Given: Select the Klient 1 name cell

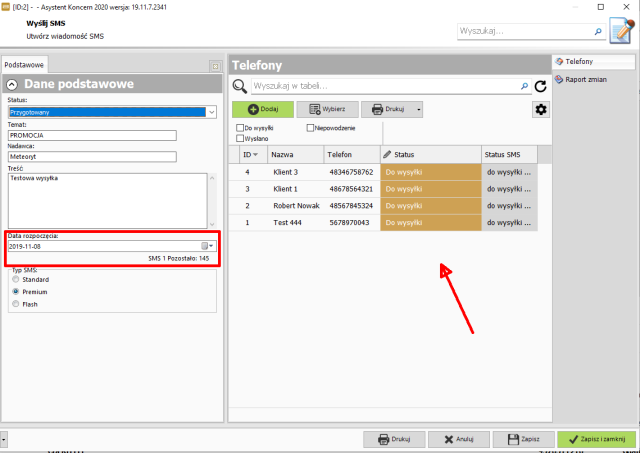Looking at the screenshot, I should pos(296,189).
